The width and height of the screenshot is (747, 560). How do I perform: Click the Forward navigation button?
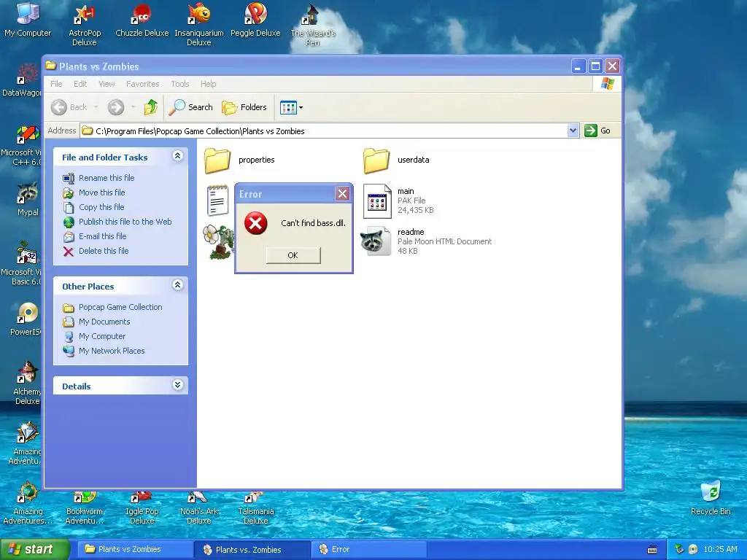coord(116,107)
